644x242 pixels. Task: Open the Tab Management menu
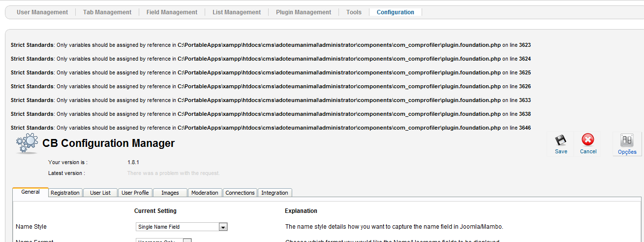[107, 12]
